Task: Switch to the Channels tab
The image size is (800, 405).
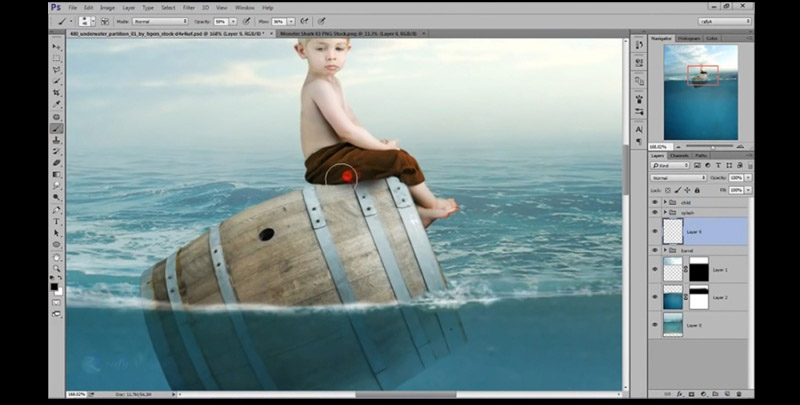Action: [679, 156]
